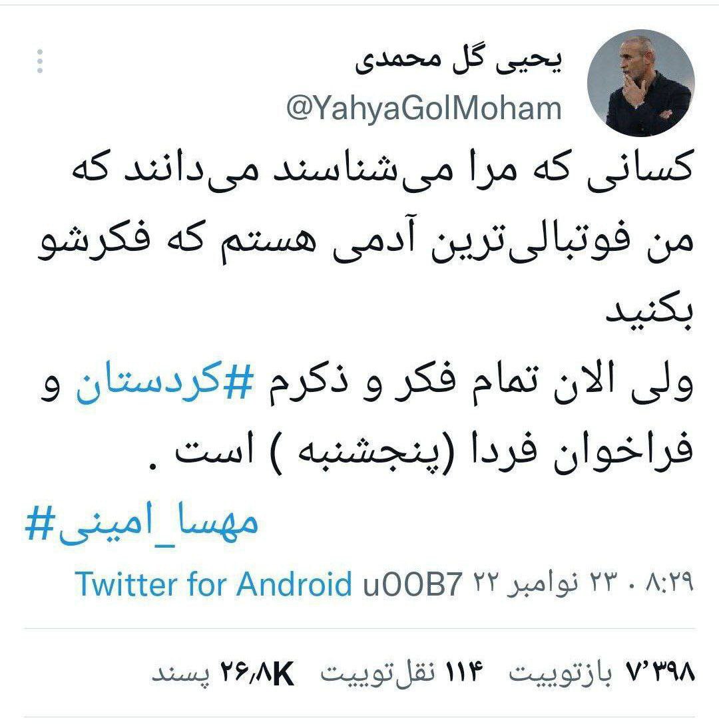The height and width of the screenshot is (728, 719).
Task: Click the tweet's first line starting with کسانی
Action: coord(383,170)
